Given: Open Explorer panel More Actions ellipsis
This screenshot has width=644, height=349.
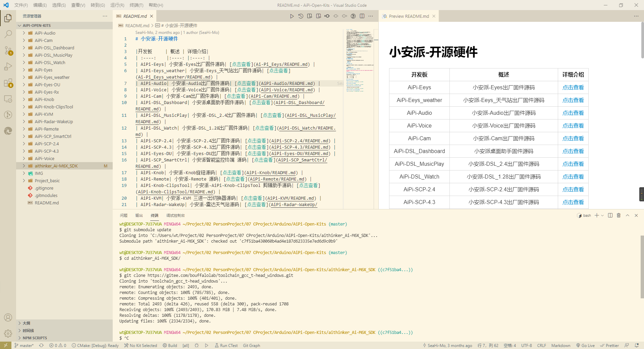Looking at the screenshot, I should [x=105, y=16].
